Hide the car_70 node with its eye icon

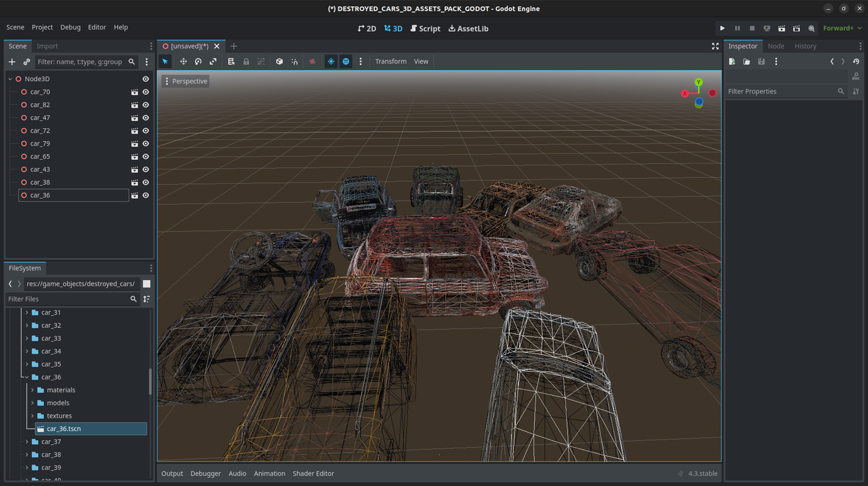point(146,92)
